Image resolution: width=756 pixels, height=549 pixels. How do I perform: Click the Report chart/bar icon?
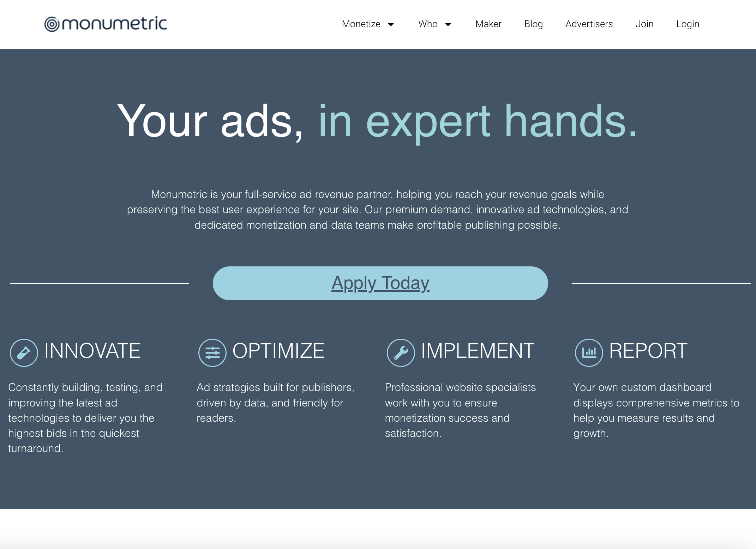(587, 352)
